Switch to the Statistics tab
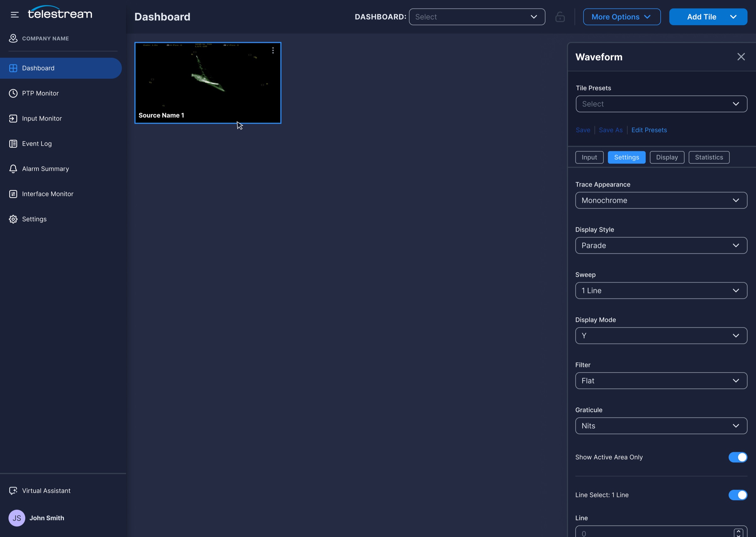Image resolution: width=756 pixels, height=537 pixels. (709, 157)
